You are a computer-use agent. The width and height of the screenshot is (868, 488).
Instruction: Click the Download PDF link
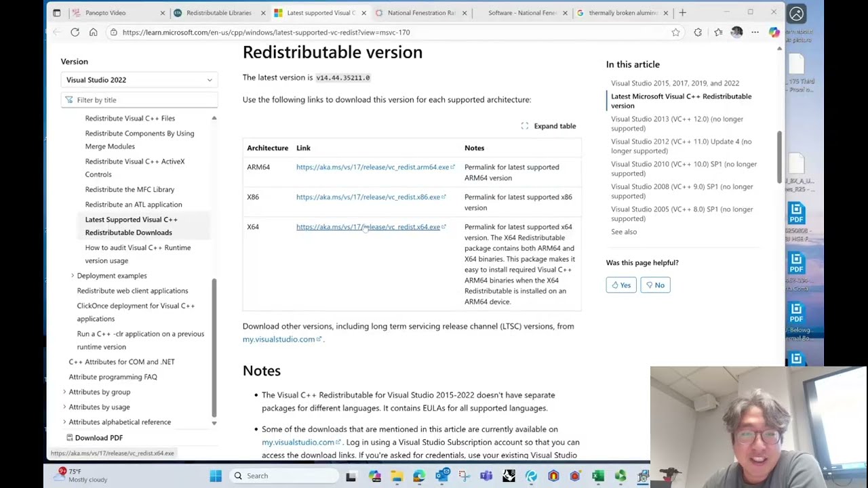point(94,438)
